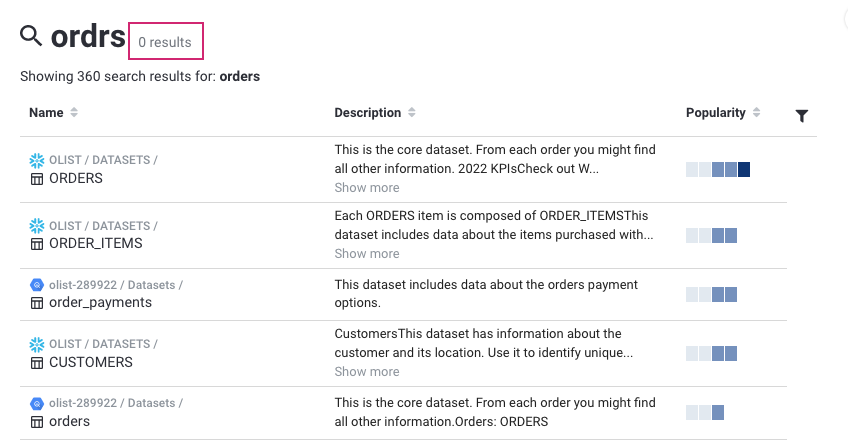Open the ORDER_ITEMS dataset link
This screenshot has width=848, height=444.
tap(96, 243)
